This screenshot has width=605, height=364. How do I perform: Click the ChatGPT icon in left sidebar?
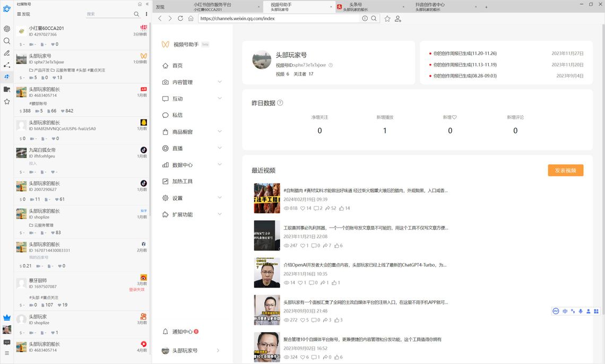click(7, 29)
